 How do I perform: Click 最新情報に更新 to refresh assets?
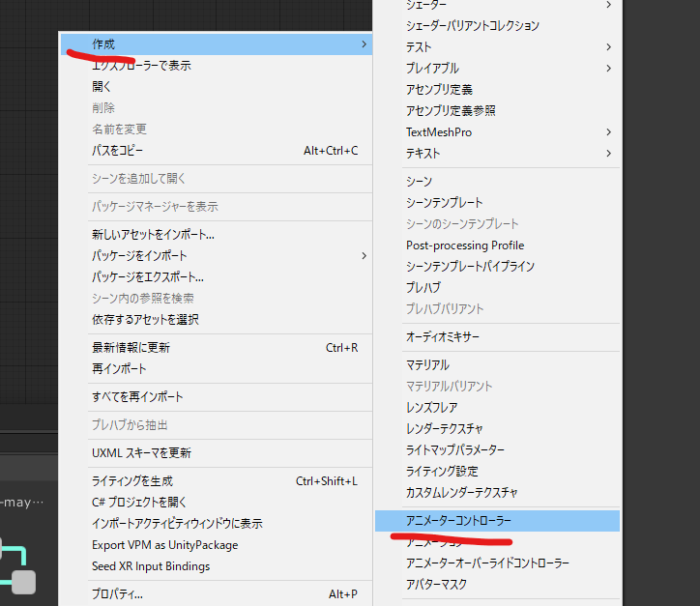pos(131,348)
